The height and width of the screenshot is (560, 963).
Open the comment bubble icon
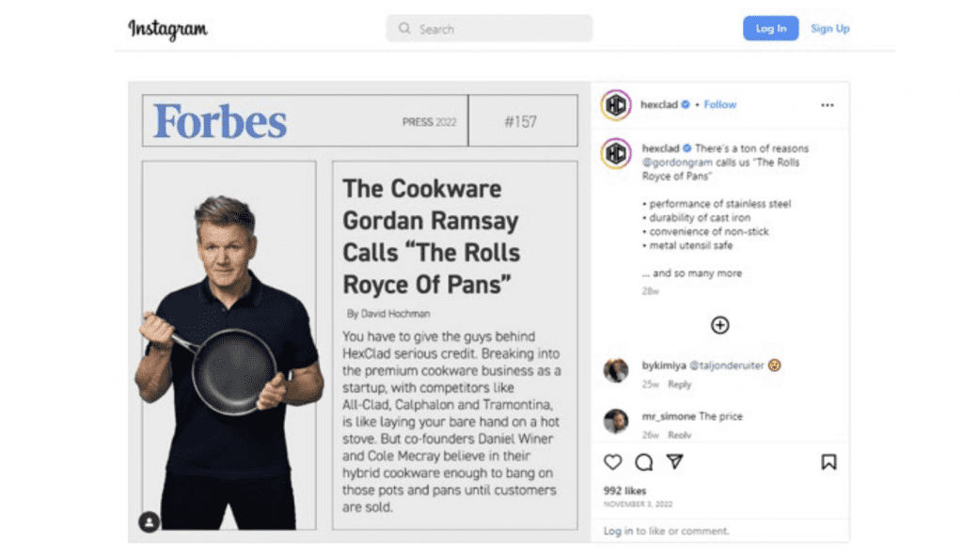click(643, 462)
